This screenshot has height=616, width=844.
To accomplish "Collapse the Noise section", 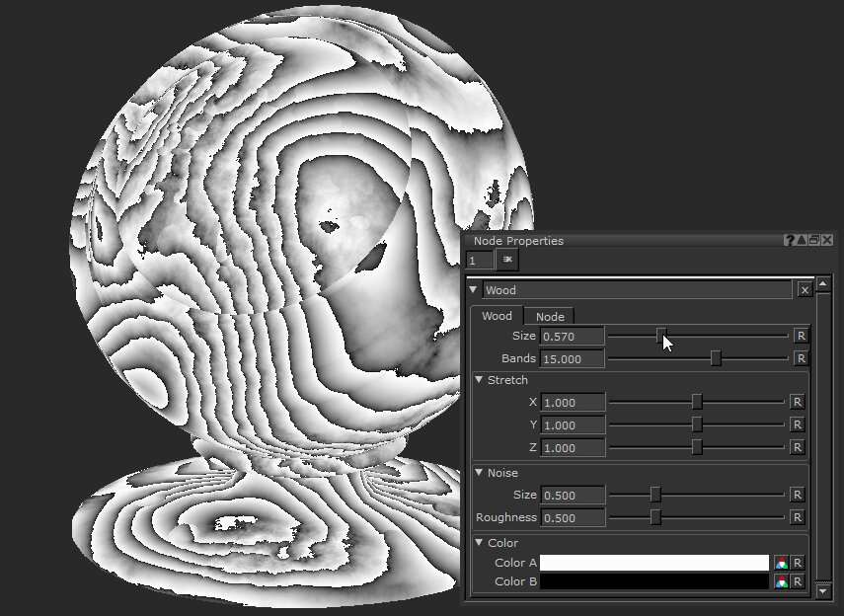I will pos(479,473).
